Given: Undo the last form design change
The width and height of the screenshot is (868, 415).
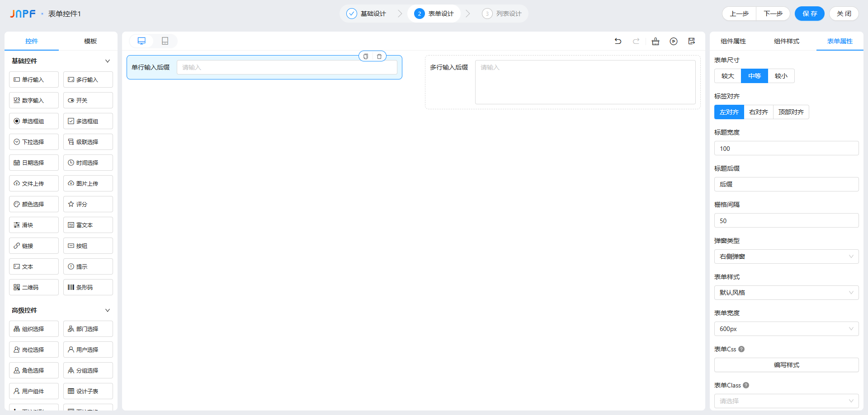Looking at the screenshot, I should (x=618, y=41).
